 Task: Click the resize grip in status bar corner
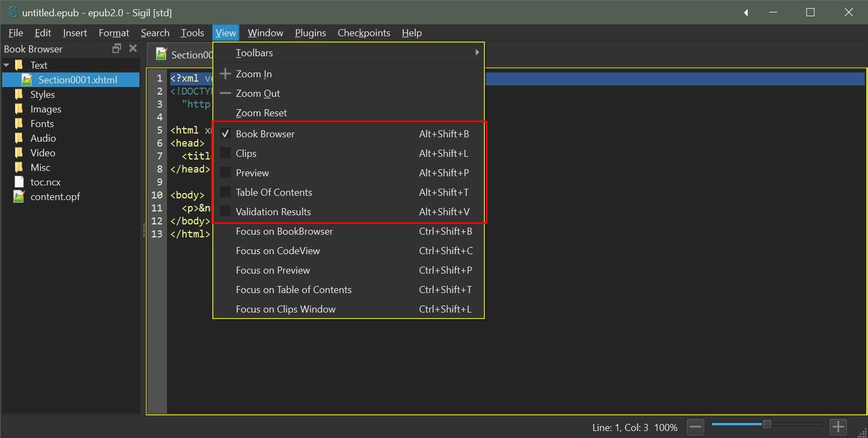click(862, 432)
